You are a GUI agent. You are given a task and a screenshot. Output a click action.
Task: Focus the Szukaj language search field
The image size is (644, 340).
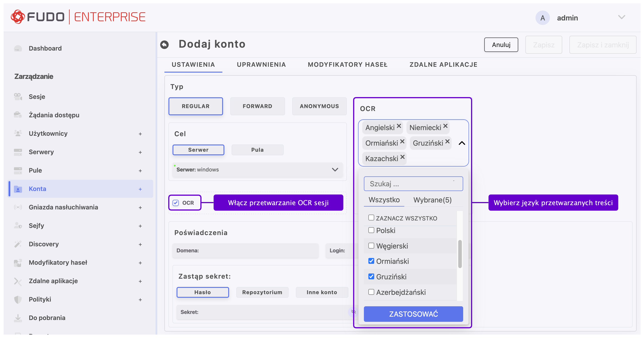coord(413,184)
